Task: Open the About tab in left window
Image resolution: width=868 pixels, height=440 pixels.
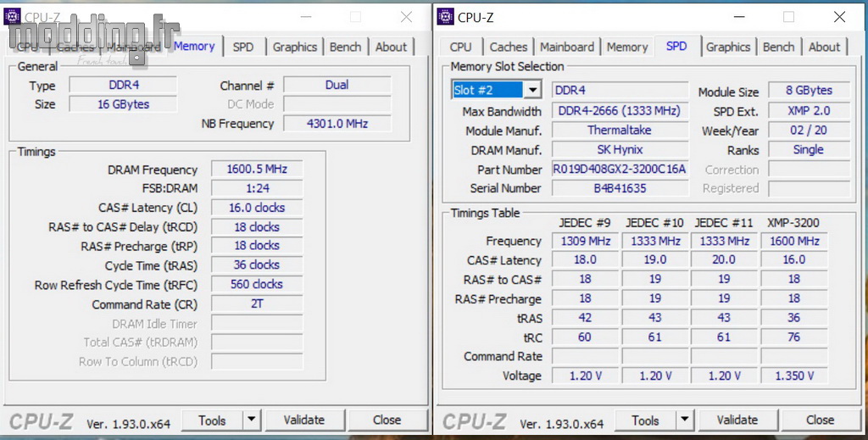Action: [392, 47]
